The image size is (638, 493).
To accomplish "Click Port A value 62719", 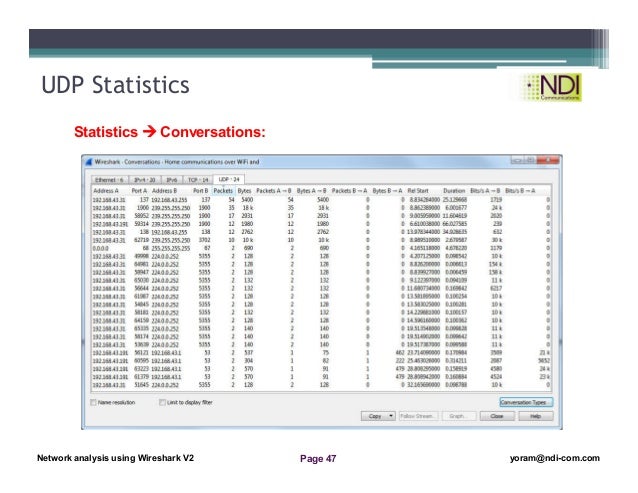I will click(x=141, y=240).
